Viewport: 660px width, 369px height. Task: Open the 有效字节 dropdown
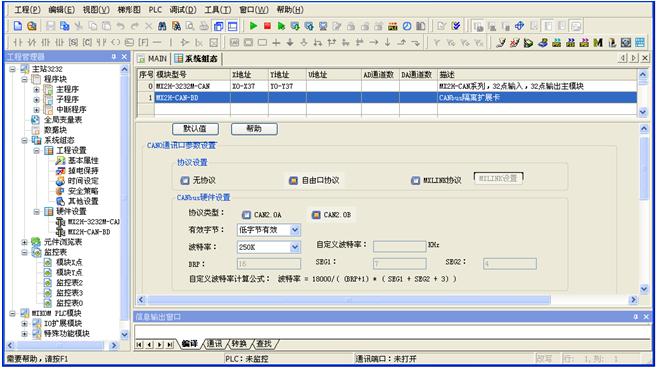coord(295,230)
